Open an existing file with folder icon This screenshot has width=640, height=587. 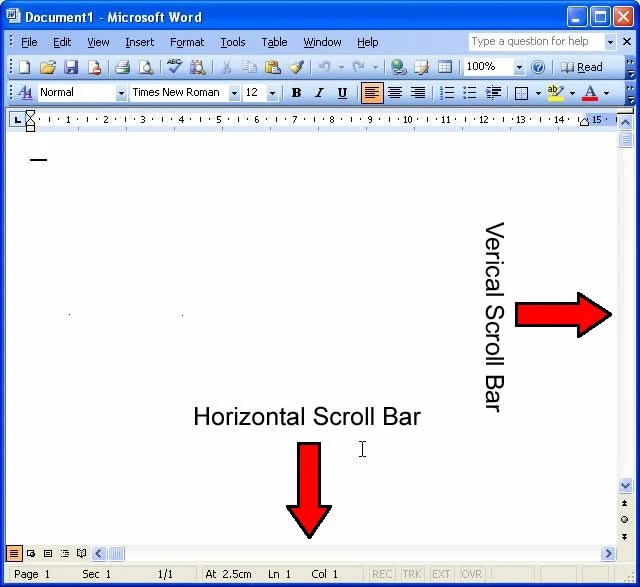[x=48, y=67]
